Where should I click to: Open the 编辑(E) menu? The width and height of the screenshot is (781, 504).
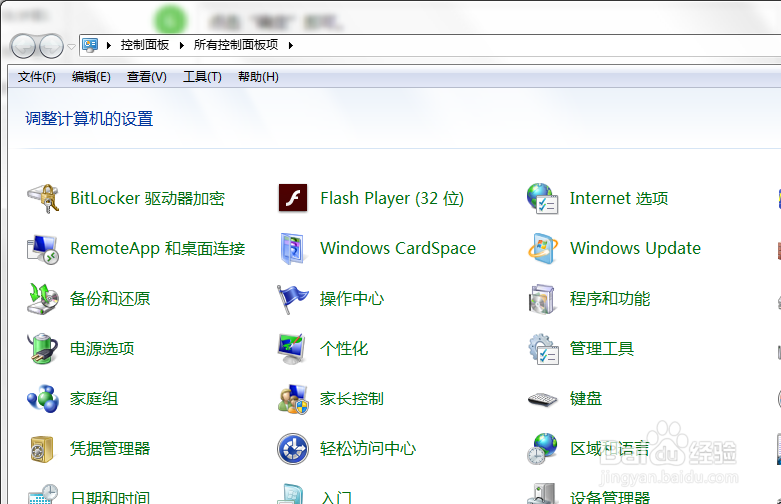(91, 77)
